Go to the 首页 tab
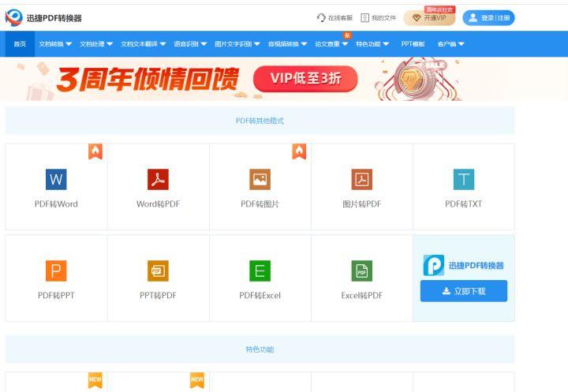 click(20, 44)
